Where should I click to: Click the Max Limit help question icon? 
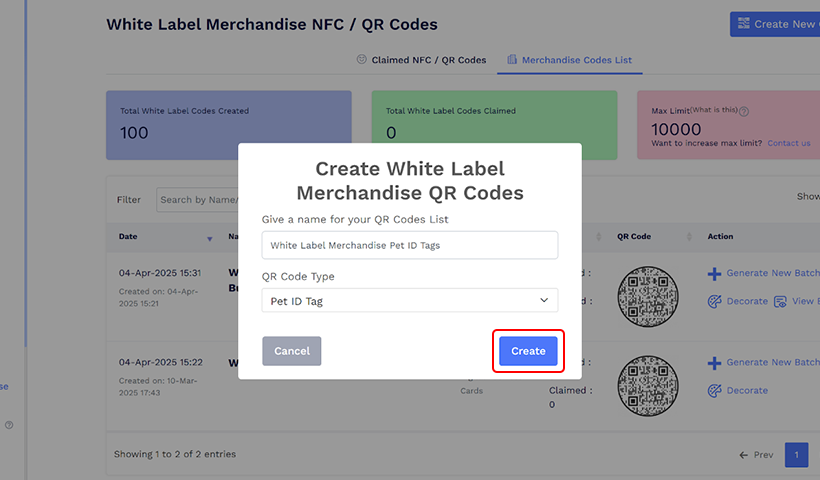(x=744, y=112)
